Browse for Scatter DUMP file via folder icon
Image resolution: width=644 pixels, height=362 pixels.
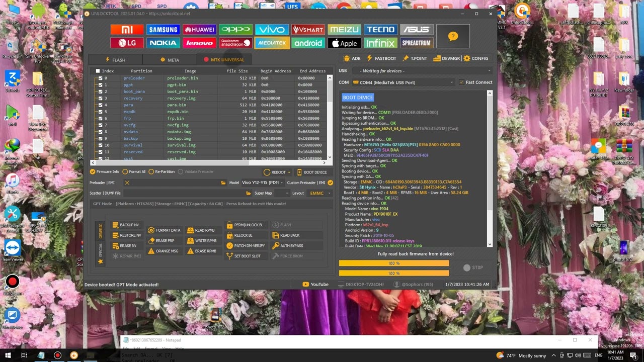[249, 193]
